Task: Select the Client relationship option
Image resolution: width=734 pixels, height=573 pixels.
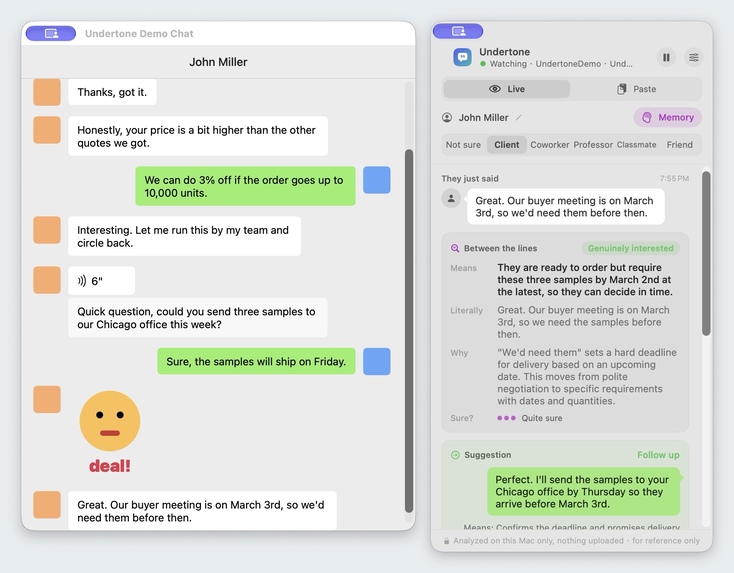Action: [x=506, y=145]
